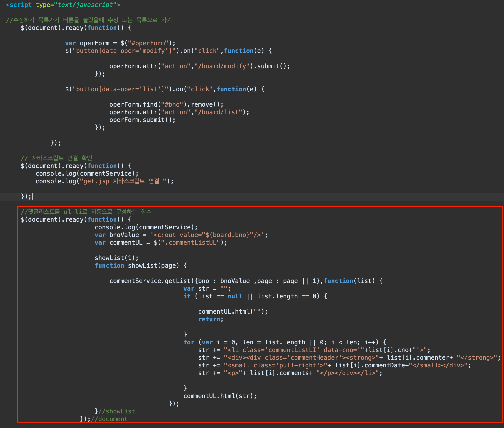Click the //showList closing comment
Viewport: 504px width, 428px height.
pyautogui.click(x=116, y=411)
